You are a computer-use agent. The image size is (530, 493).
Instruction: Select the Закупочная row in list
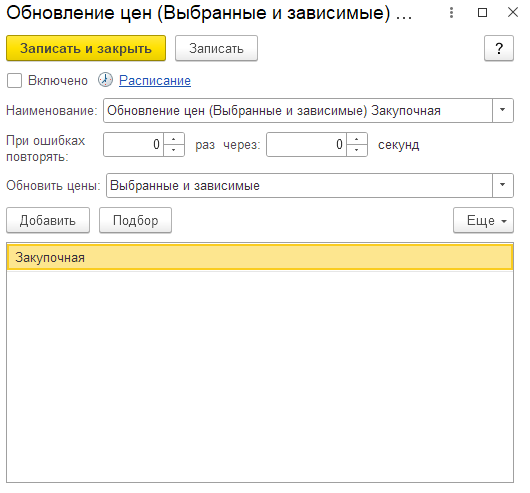tap(260, 257)
